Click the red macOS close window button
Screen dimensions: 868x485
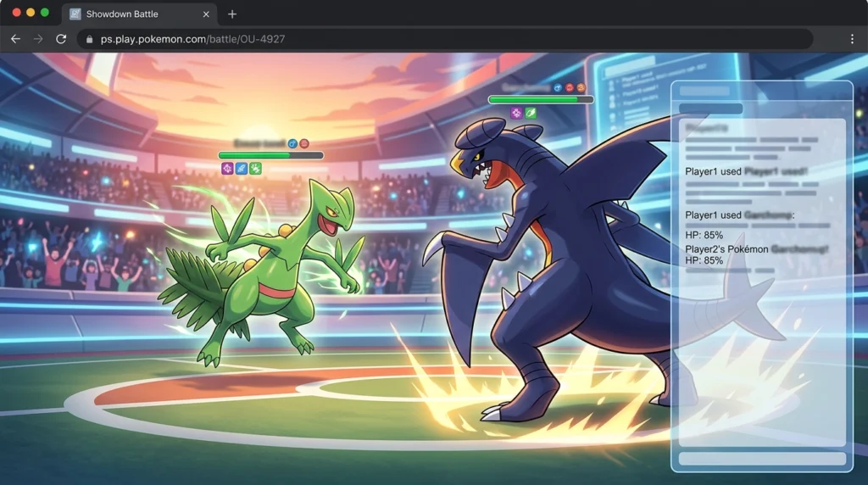tap(17, 13)
